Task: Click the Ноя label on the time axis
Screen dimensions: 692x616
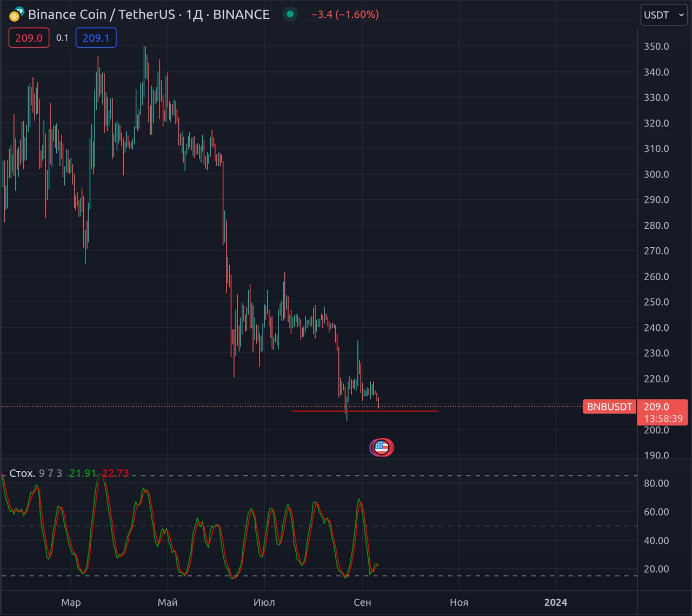Action: pos(459,602)
